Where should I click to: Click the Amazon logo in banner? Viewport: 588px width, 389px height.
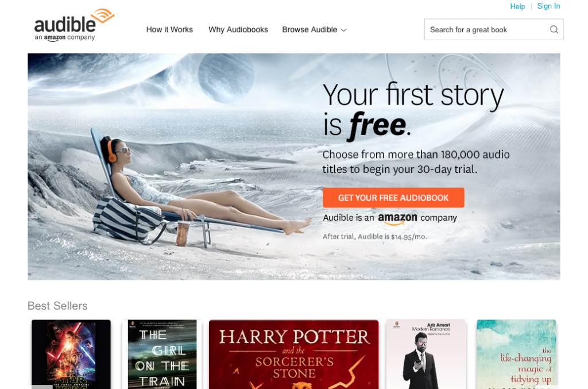click(x=397, y=219)
